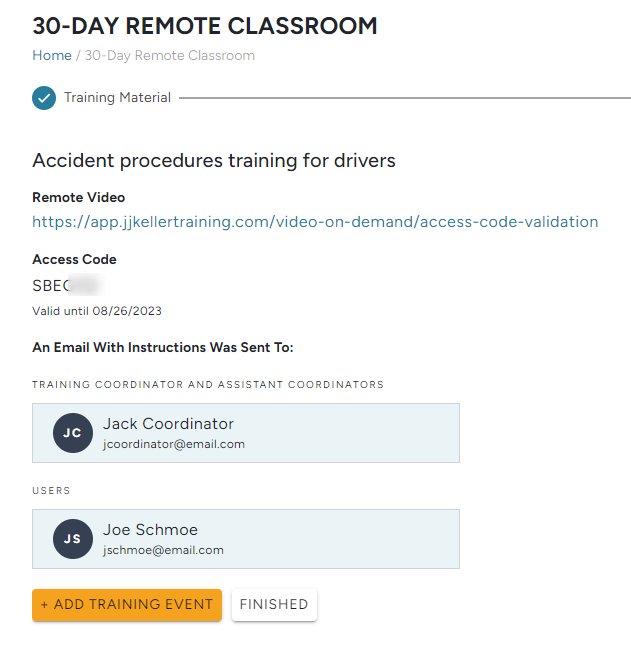
Task: Click the JS avatar circle
Action: point(73,539)
